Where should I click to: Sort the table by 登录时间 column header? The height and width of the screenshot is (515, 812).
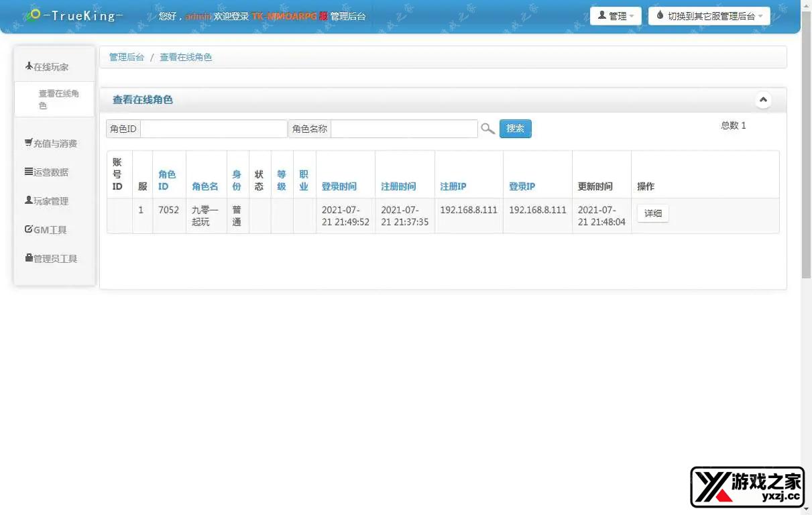339,186
